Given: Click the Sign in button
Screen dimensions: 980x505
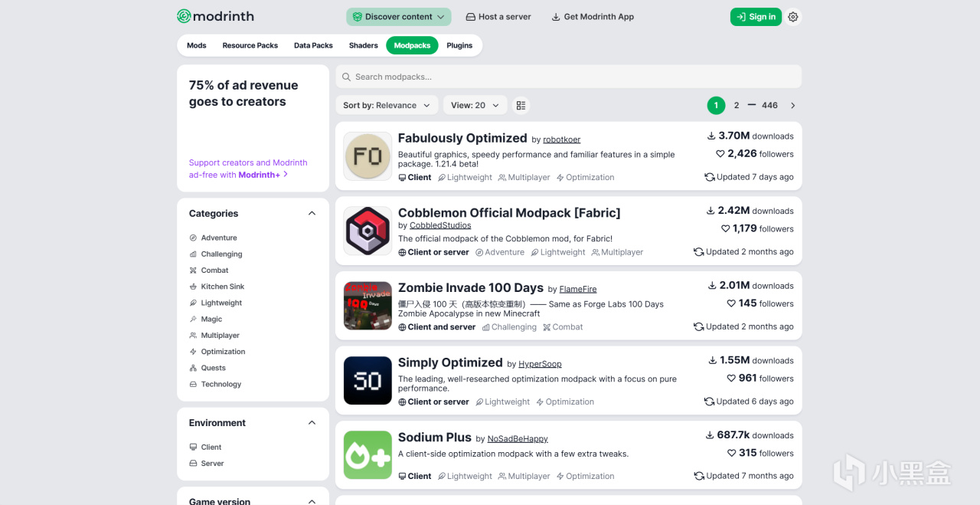Looking at the screenshot, I should [x=756, y=17].
